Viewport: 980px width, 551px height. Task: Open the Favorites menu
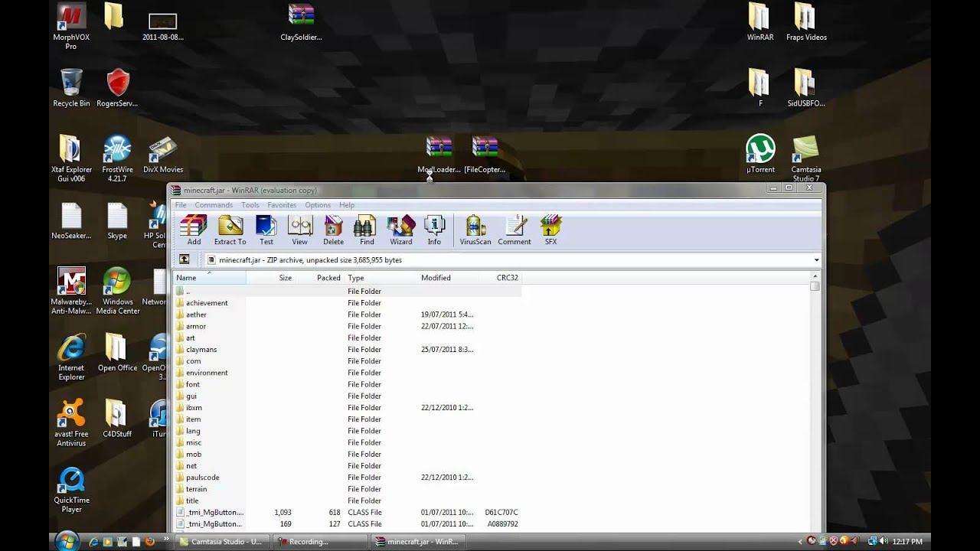pyautogui.click(x=282, y=205)
